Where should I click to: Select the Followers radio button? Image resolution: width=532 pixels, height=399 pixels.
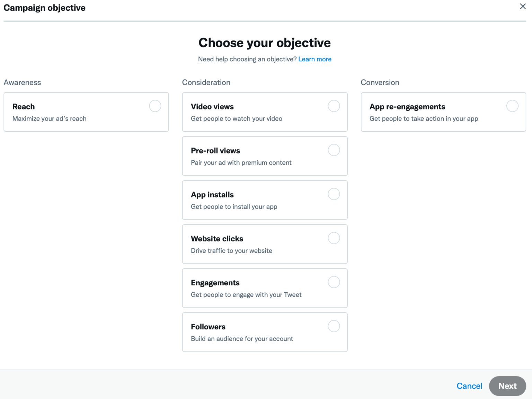(334, 326)
